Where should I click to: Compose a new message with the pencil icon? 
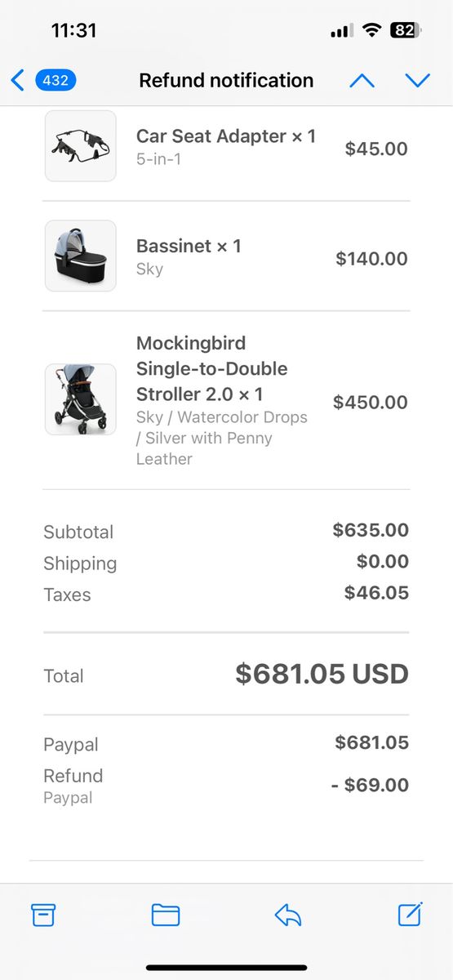click(410, 913)
